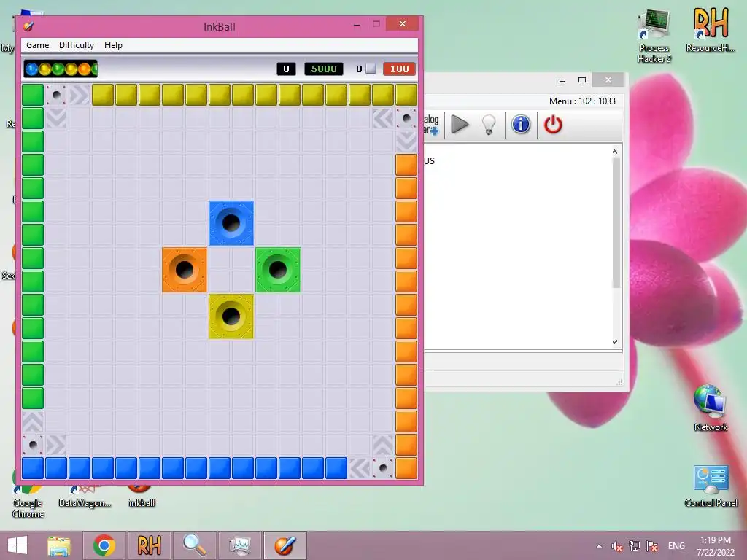Click the ENG language indicator
747x560 pixels.
676,546
